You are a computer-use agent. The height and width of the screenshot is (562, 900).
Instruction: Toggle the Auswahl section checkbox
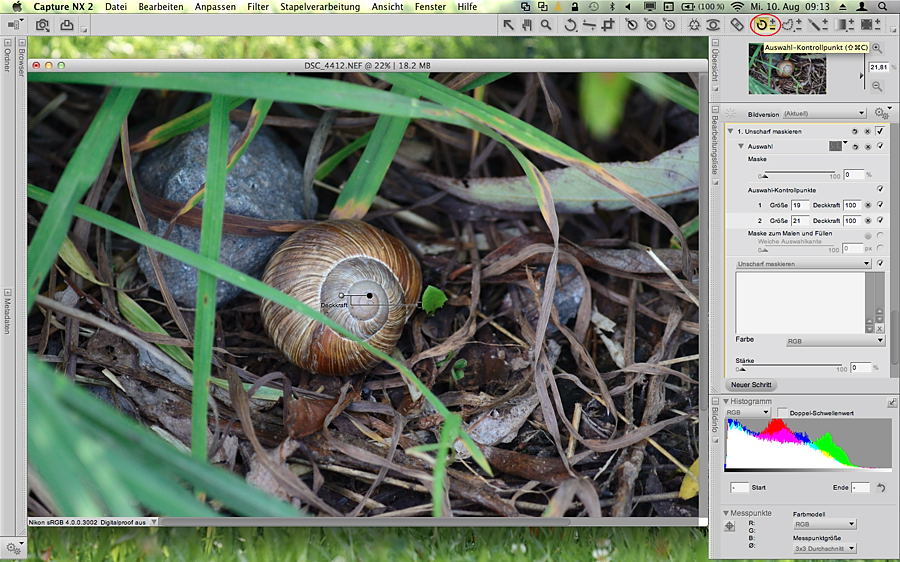880,146
